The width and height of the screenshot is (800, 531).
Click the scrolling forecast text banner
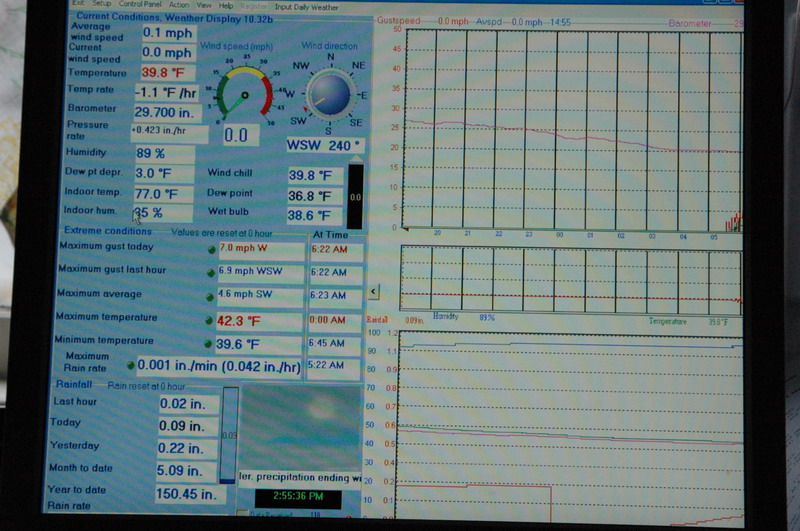[301, 477]
